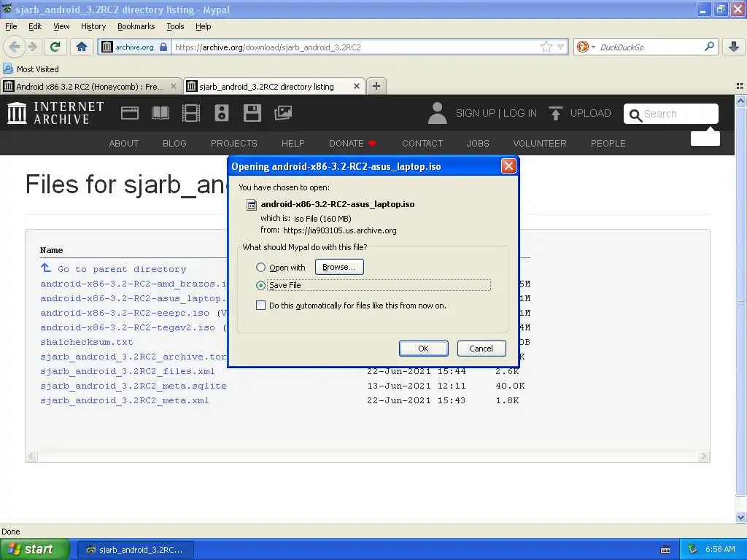Click the system tray network icon

[x=693, y=550]
